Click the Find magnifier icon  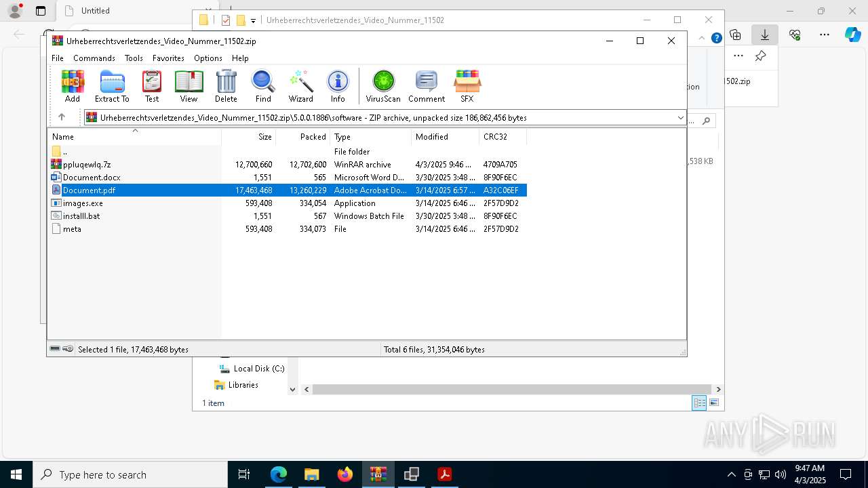click(x=263, y=86)
